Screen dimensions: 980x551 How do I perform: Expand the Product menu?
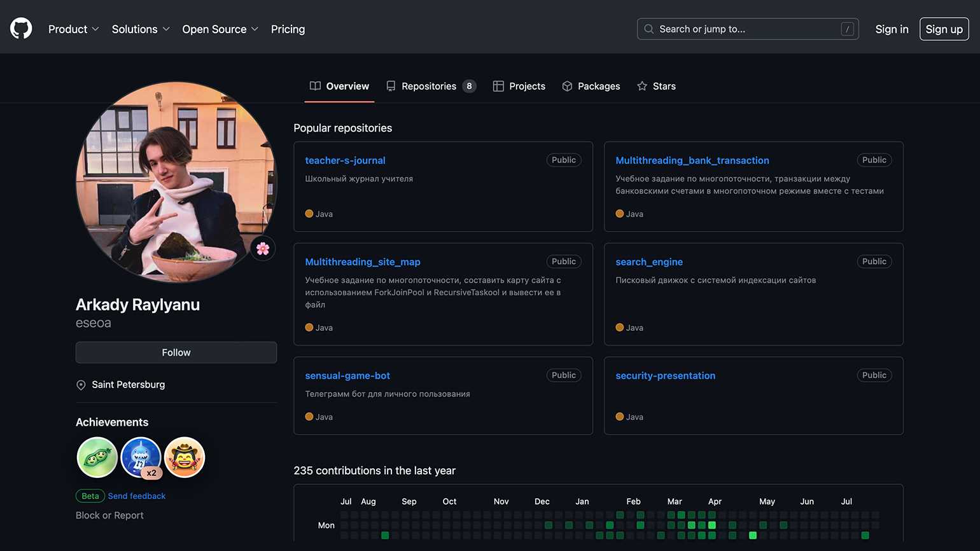point(73,29)
